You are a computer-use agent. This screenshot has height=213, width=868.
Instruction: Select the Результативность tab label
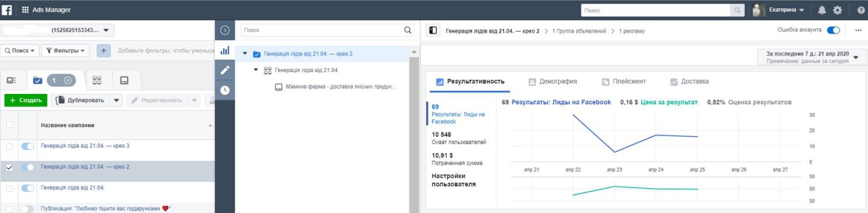(x=476, y=81)
